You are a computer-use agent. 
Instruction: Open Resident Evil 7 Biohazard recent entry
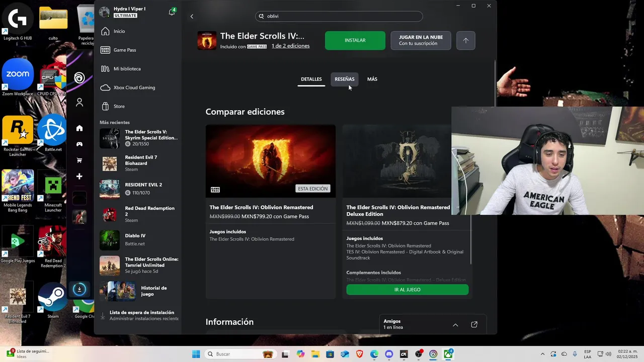click(139, 163)
